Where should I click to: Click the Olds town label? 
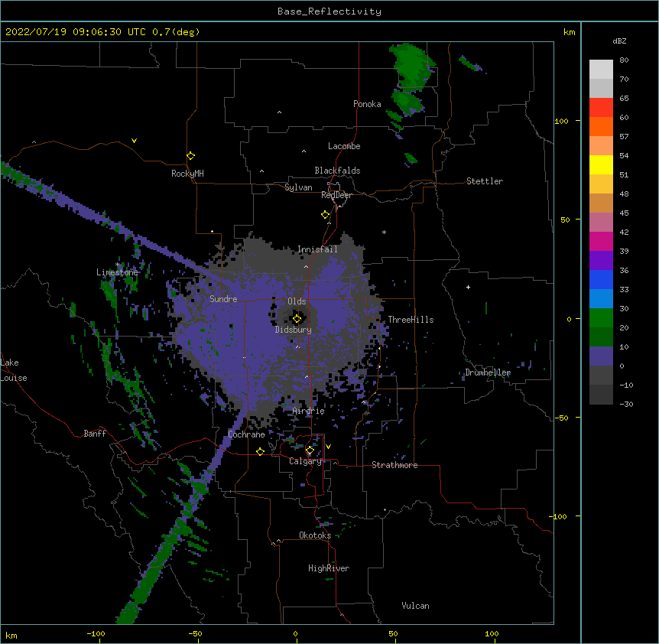[x=297, y=301]
